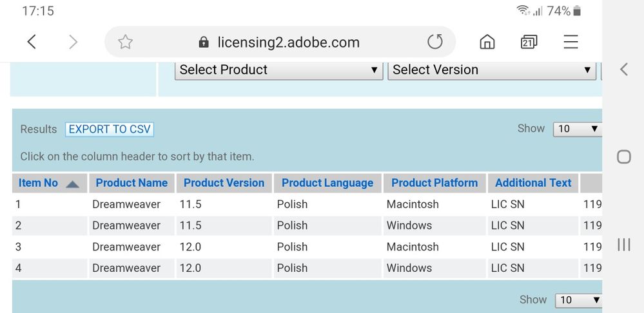Tap the 17:15 clock in status bar
644x313 pixels.
[38, 11]
